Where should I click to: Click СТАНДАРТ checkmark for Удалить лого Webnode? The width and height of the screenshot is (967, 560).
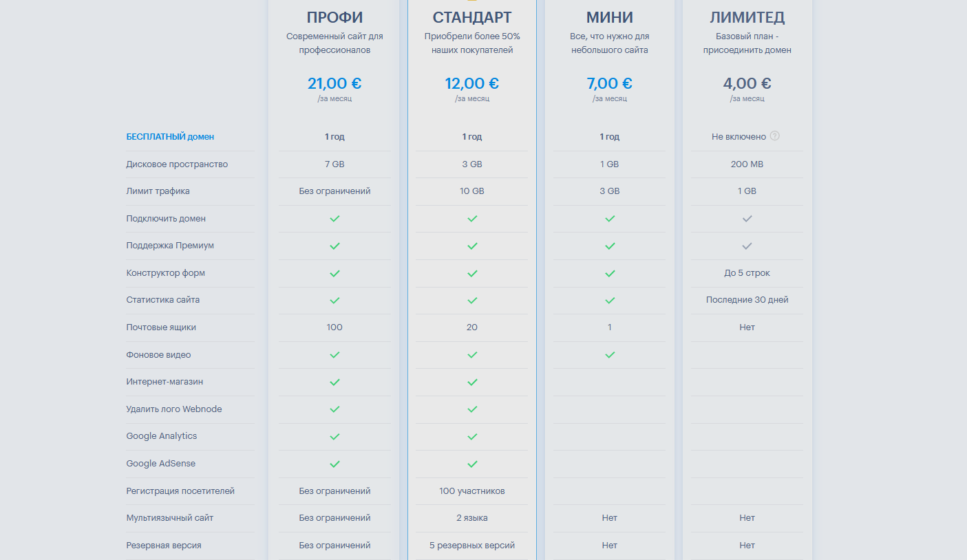pyautogui.click(x=472, y=409)
